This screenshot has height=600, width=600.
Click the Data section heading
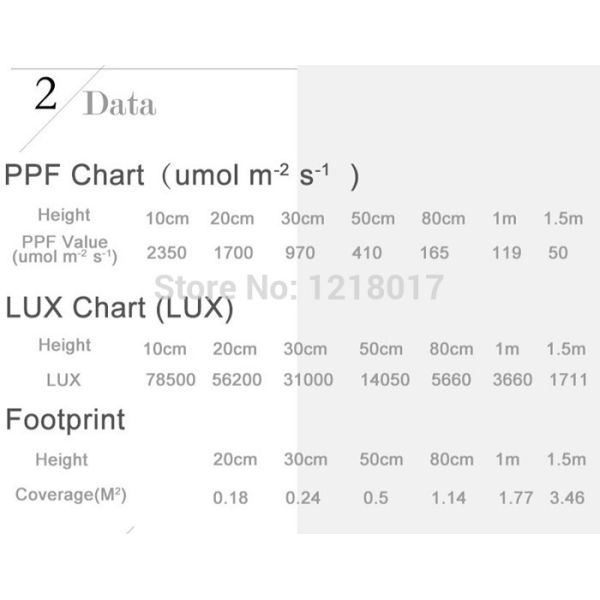point(119,104)
